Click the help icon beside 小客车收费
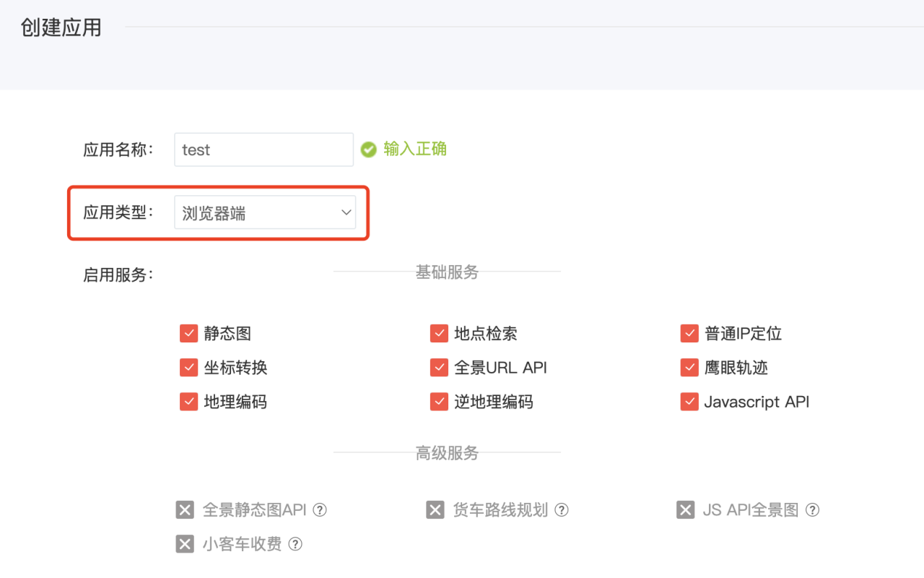924x578 pixels. point(295,544)
